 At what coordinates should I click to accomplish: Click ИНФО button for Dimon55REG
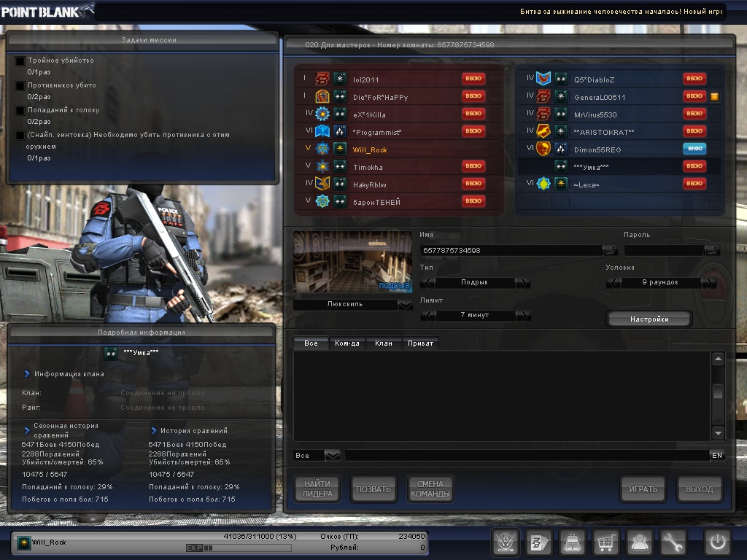[x=694, y=149]
